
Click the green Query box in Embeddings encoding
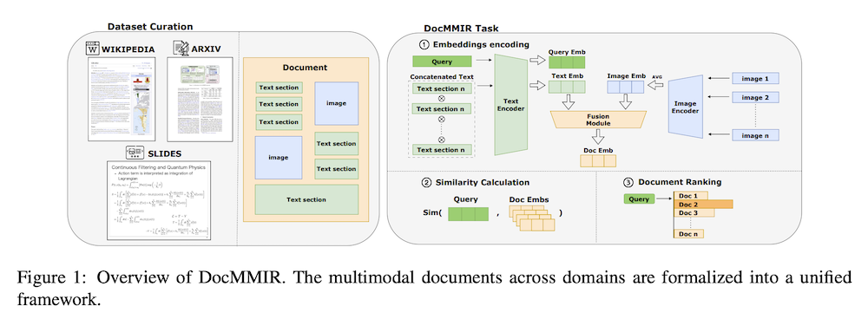tap(443, 62)
